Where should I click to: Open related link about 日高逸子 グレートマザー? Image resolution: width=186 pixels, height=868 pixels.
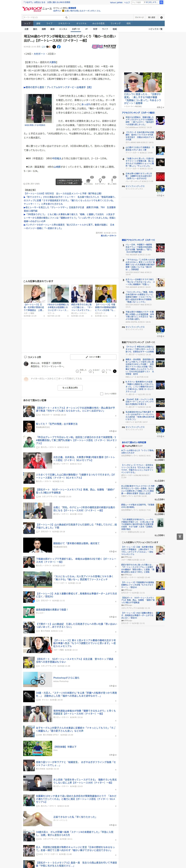pos(70,209)
